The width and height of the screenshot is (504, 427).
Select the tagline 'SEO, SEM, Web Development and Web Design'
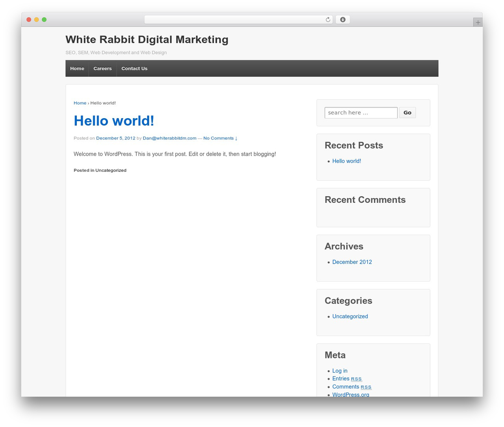pyautogui.click(x=116, y=53)
